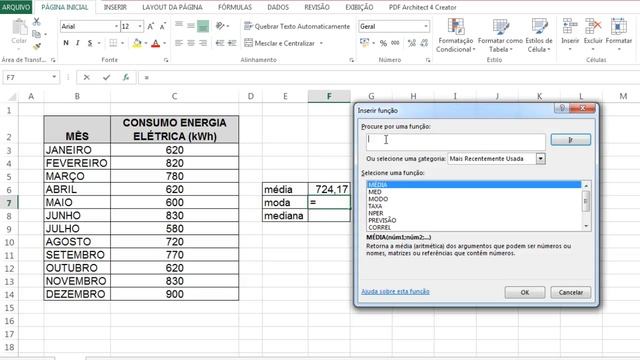
Task: Open the cell borders icon
Action: [x=113, y=43]
